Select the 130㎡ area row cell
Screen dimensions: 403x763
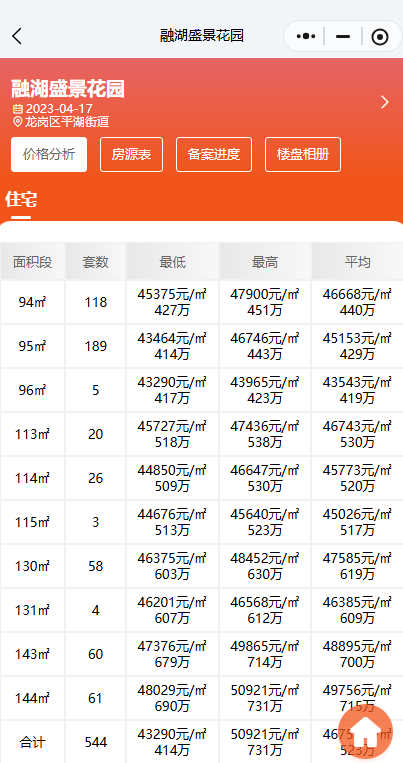pos(33,566)
